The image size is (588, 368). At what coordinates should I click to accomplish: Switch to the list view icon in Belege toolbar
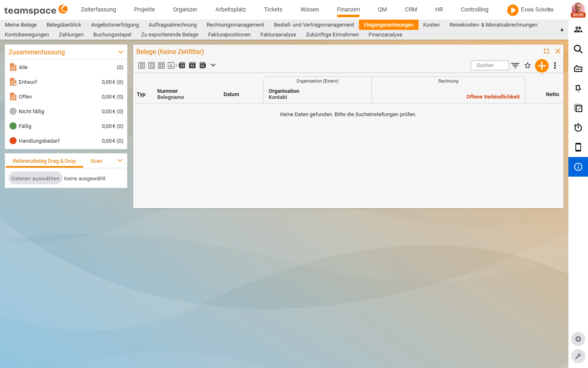click(x=142, y=65)
